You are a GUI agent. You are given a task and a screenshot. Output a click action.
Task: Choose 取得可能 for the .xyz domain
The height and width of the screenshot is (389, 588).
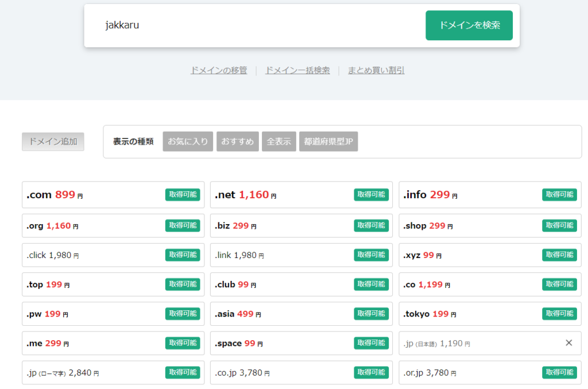click(559, 255)
